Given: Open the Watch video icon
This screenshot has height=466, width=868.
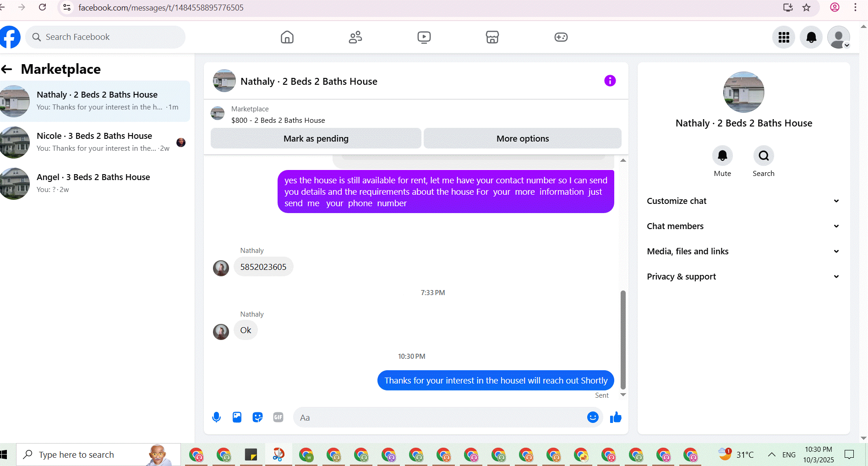Looking at the screenshot, I should 424,37.
